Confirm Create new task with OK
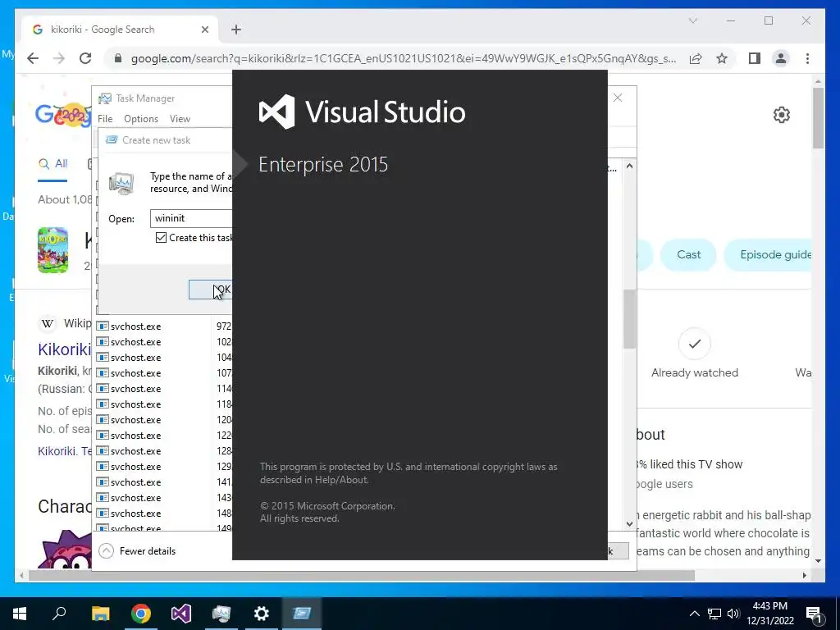This screenshot has width=840, height=630. 210,290
